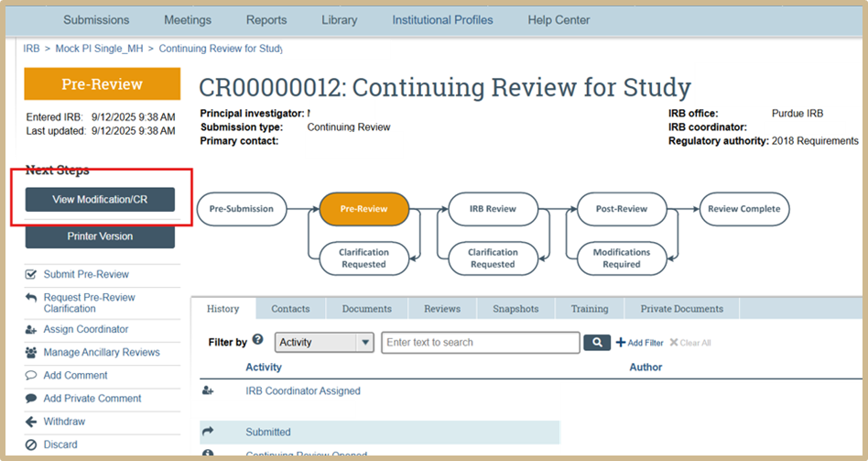The height and width of the screenshot is (461, 868).
Task: Click the Enter text to search field
Action: (x=481, y=343)
